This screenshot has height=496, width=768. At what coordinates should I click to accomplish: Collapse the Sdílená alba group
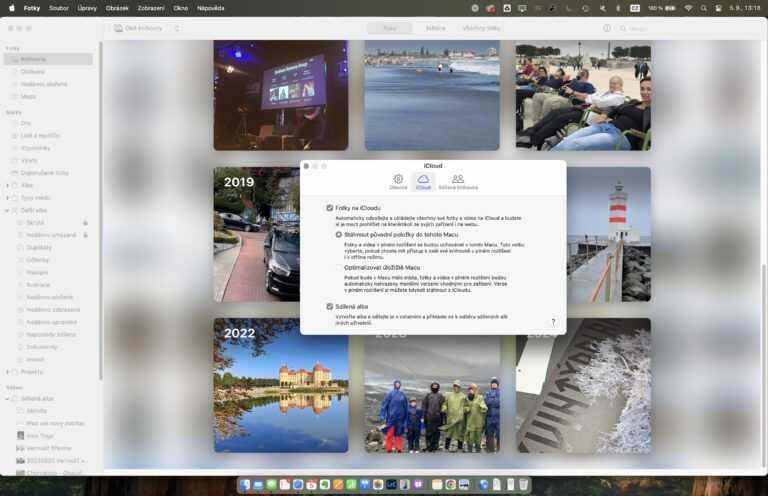[7, 399]
